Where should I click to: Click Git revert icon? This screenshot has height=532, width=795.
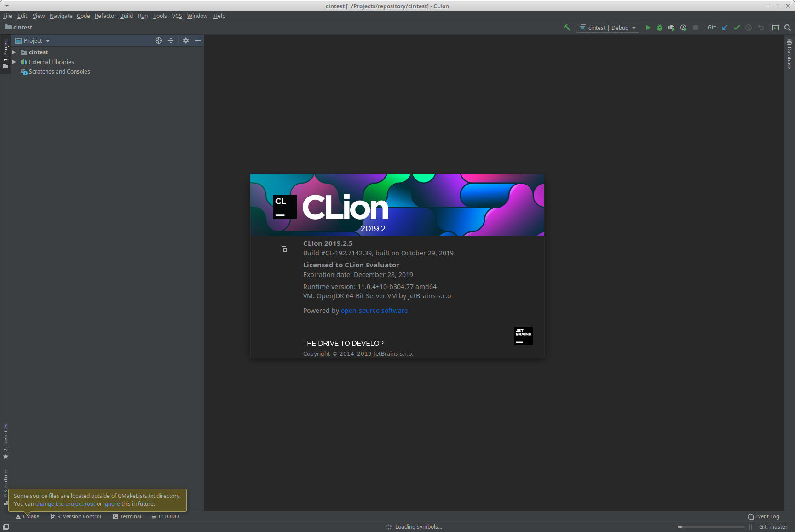pyautogui.click(x=760, y=28)
